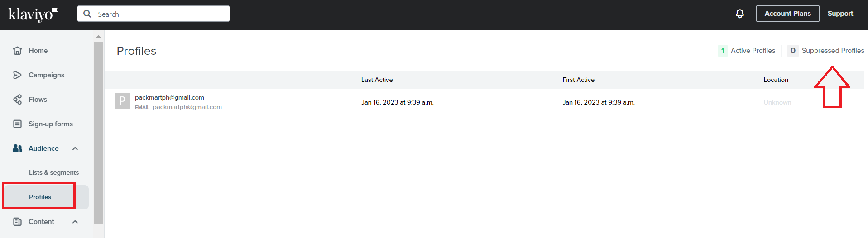Click the Content icon in sidebar
The width and height of the screenshot is (868, 238).
tap(17, 222)
